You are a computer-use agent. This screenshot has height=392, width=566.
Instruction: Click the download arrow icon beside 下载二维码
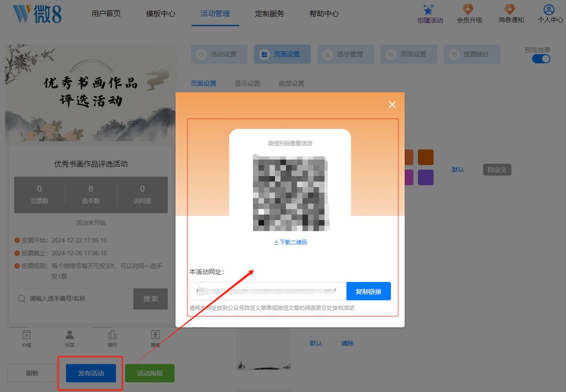tap(276, 242)
